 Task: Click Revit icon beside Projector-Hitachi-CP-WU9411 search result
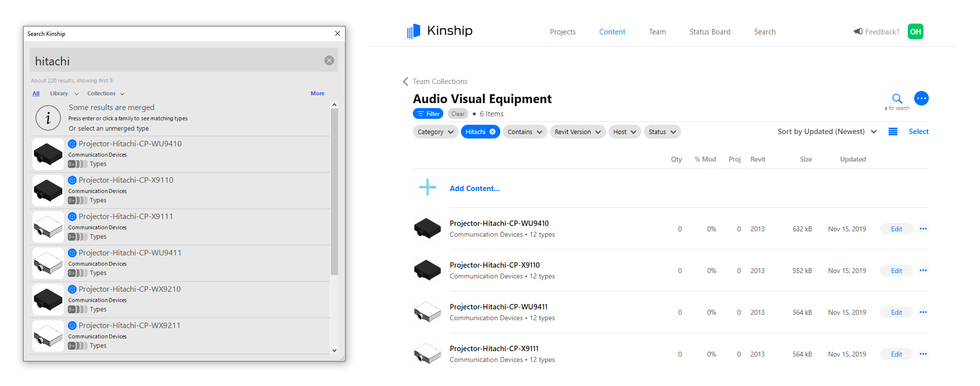point(72,253)
